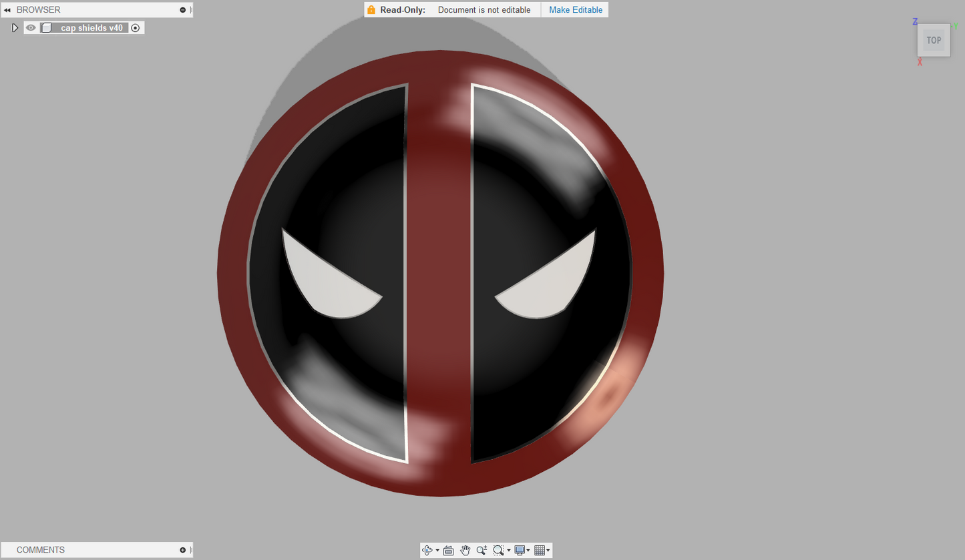
Task: Open the Grid and Snaps icon
Action: (540, 550)
